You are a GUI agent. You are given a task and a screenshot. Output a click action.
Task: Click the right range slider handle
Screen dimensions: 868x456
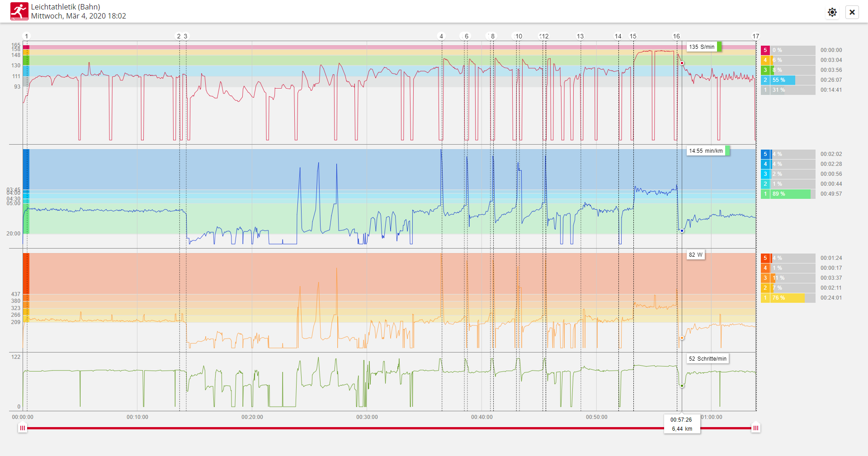click(755, 428)
